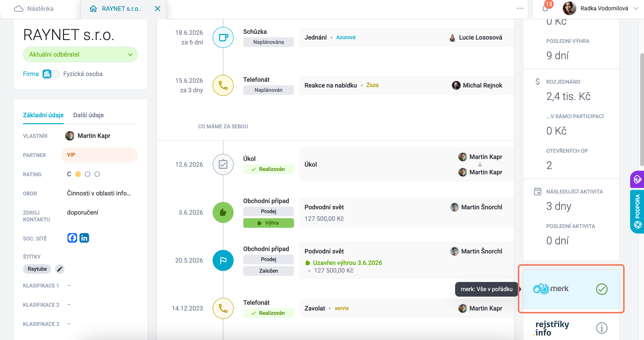644x340 pixels.
Task: Open the Raytube tag
Action: [x=37, y=269]
